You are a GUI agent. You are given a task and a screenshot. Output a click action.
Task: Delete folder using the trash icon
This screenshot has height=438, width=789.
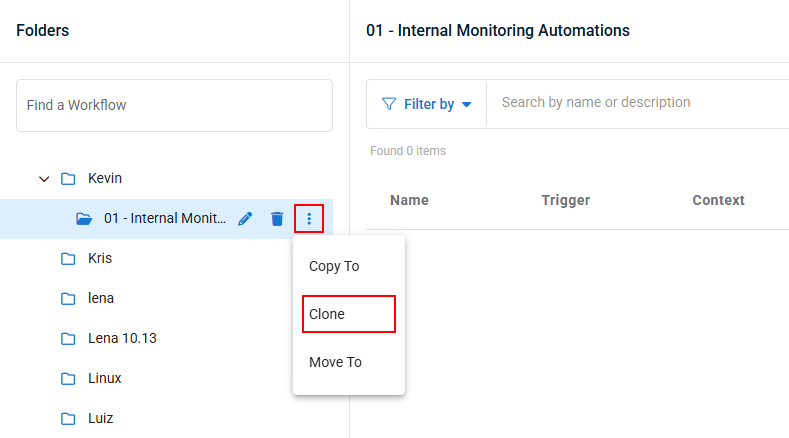click(x=277, y=218)
